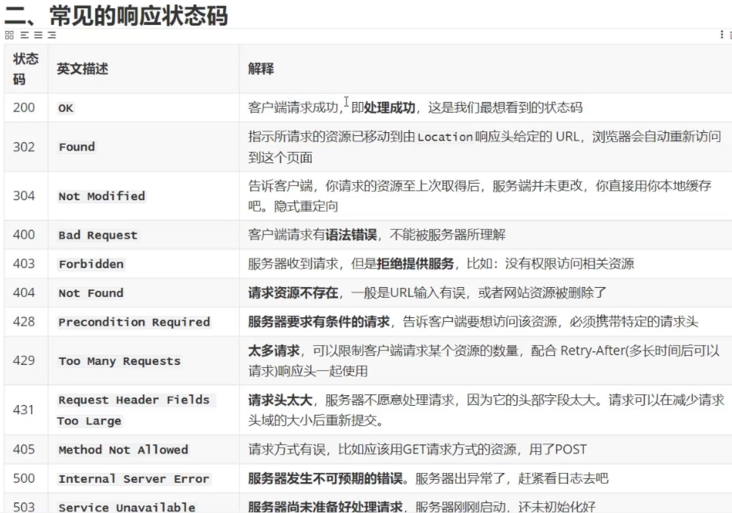Click explanation starting 太多请求

(484, 361)
